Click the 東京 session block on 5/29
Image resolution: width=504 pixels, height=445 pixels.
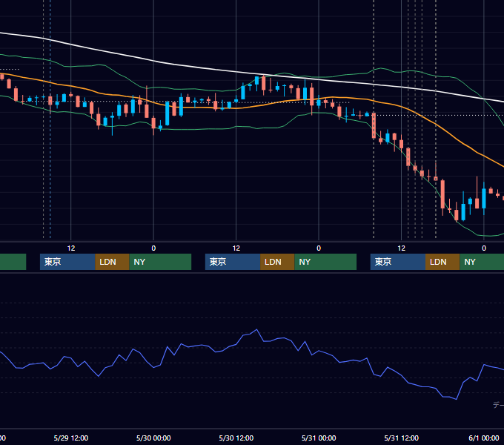(67, 262)
